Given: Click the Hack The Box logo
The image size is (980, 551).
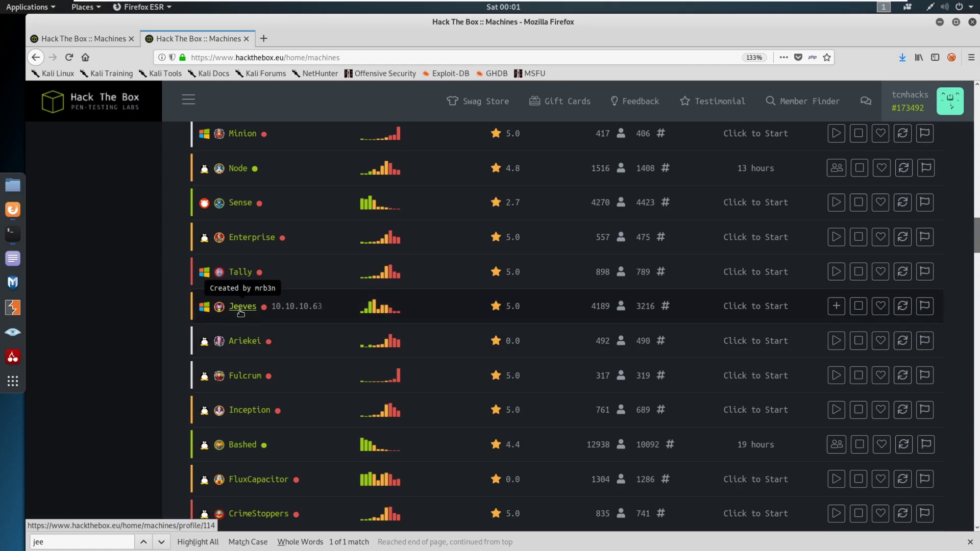Looking at the screenshot, I should (91, 101).
